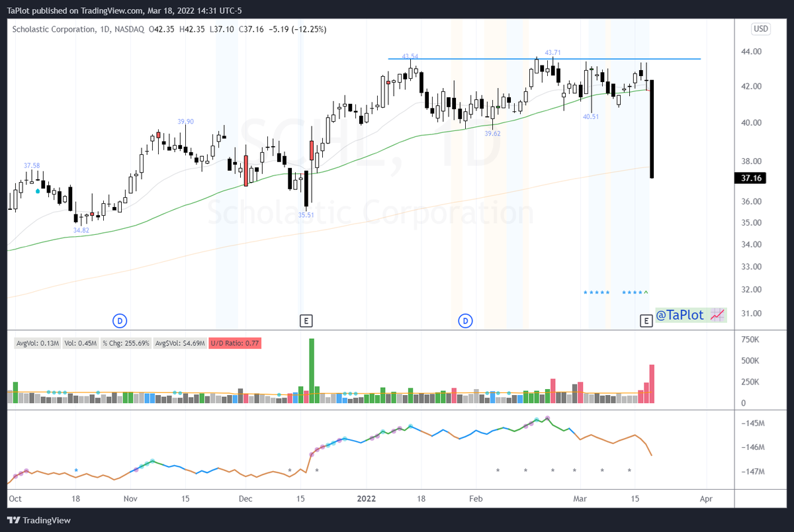This screenshot has height=532, width=794.
Task: Click the @TaPlot badge on the chart
Action: point(691,316)
